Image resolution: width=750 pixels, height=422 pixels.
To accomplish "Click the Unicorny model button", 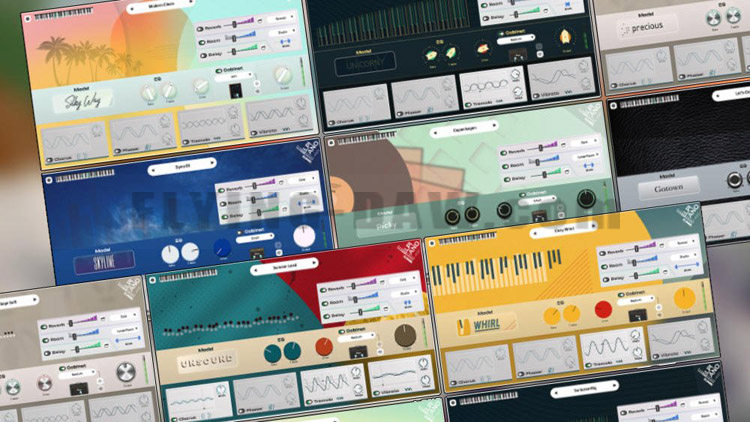I will 365,64.
